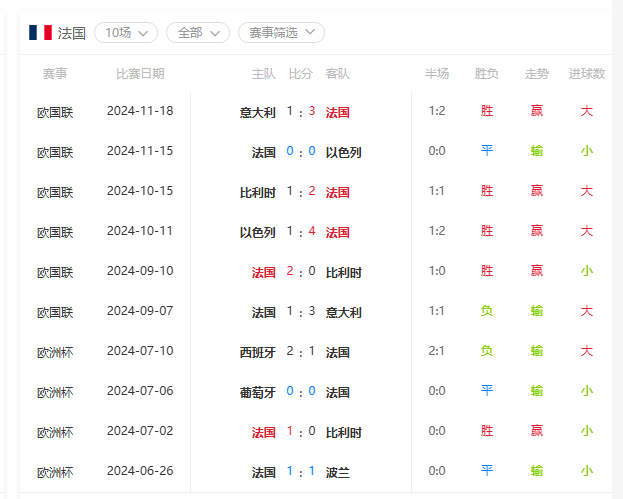
Task: Click the 赛事 column header
Action: [55, 73]
